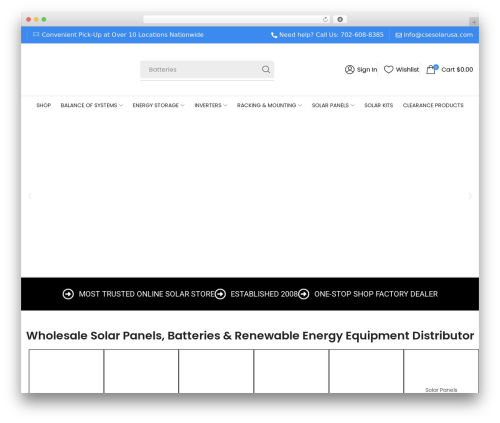Screen dimensions: 500x423
Task: Click Most Trusted Online Solar Store text
Action: tap(147, 294)
